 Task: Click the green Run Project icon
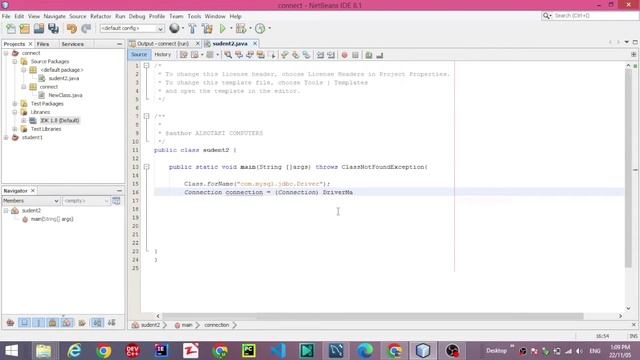pyautogui.click(x=222, y=28)
